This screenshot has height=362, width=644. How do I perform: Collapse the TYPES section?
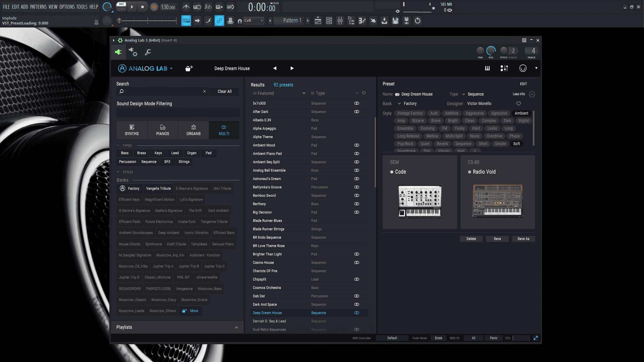click(x=118, y=145)
